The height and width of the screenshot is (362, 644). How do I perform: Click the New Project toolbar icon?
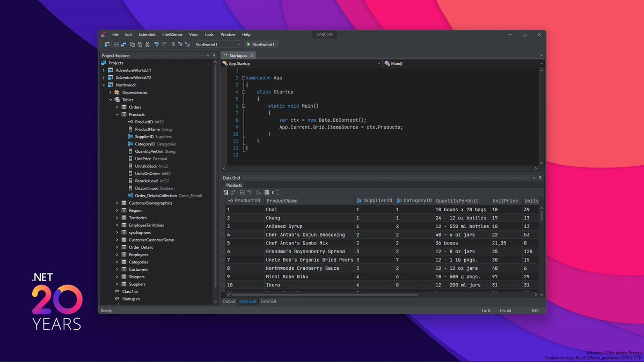107,45
